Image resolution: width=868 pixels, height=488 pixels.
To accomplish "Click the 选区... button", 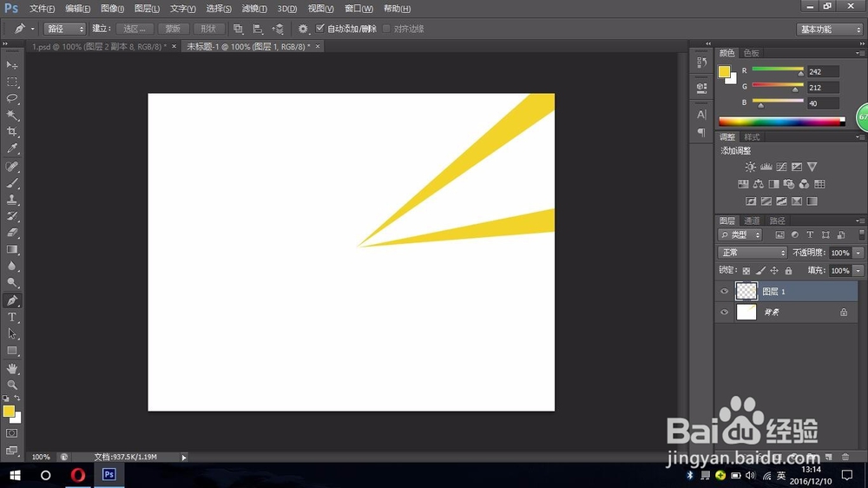I will [135, 29].
